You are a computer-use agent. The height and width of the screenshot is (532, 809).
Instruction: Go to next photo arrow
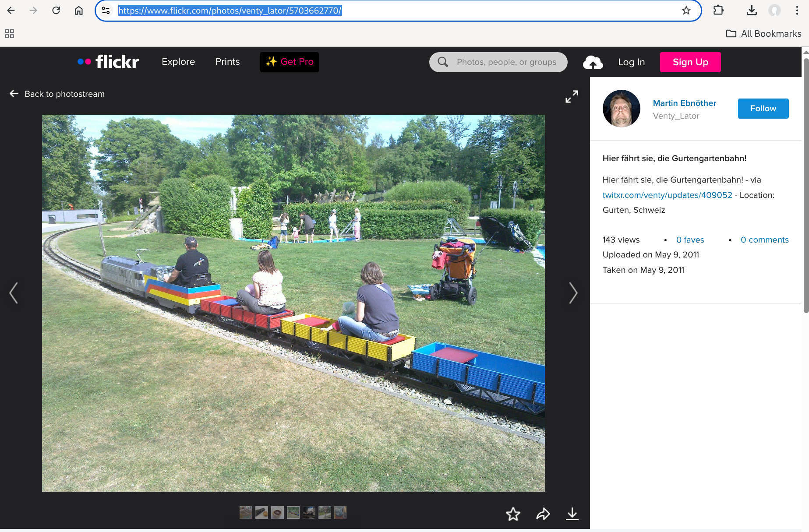573,293
